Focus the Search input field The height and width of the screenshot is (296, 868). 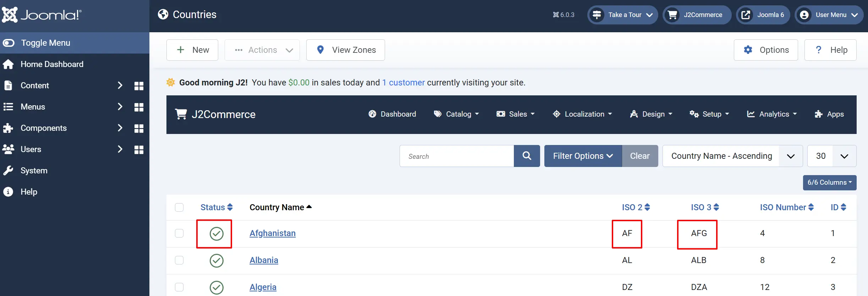click(x=457, y=156)
